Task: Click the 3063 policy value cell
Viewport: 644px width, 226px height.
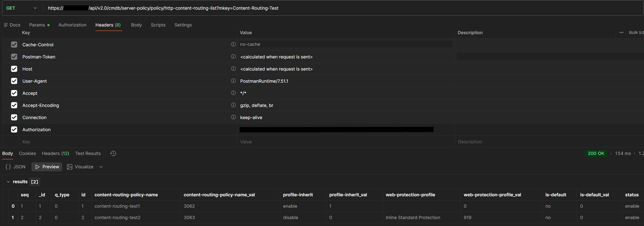Action: [189, 218]
